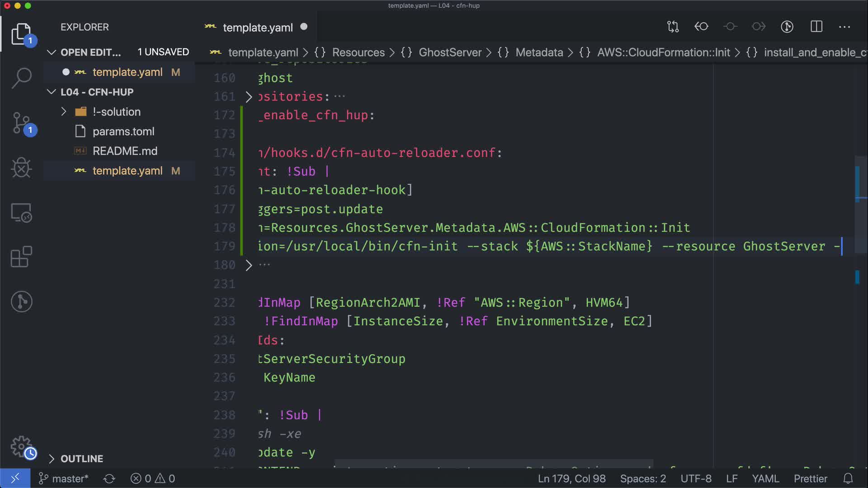Click the master branch indicator
Viewport: 868px width, 488px height.
click(x=64, y=479)
